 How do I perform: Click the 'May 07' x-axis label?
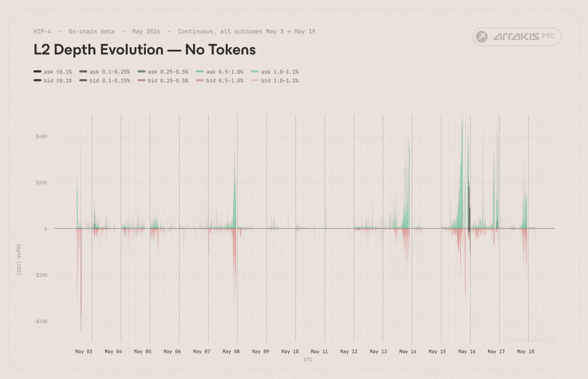pyautogui.click(x=202, y=351)
